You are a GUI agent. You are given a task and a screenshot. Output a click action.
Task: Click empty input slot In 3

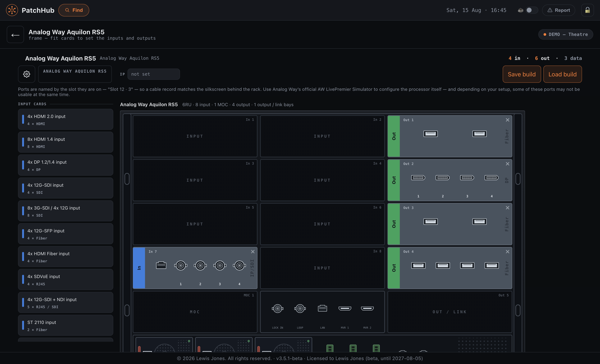coord(195,180)
